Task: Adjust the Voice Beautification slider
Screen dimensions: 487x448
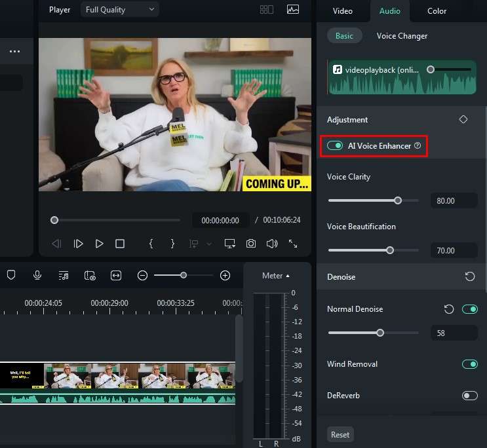Action: (390, 250)
